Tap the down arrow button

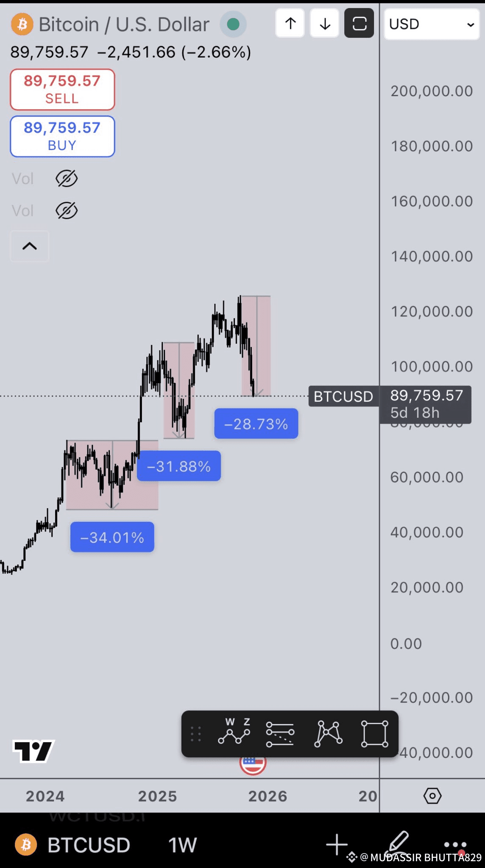click(325, 24)
